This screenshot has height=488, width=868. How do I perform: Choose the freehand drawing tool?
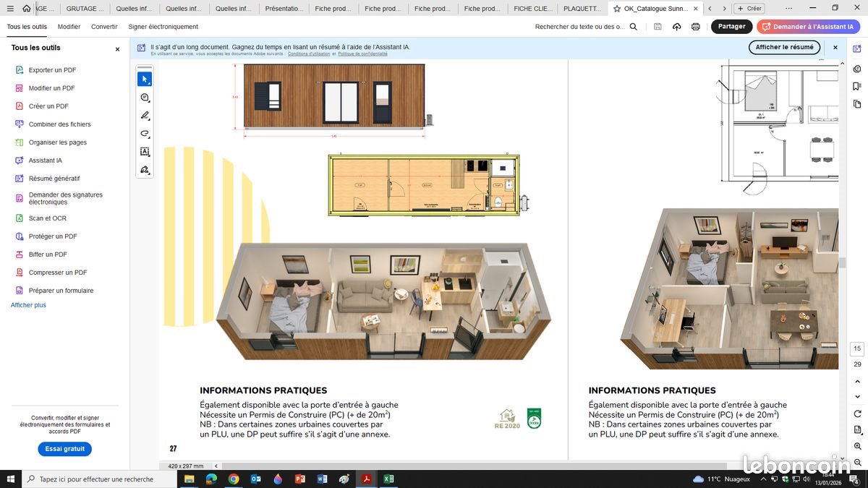[145, 134]
